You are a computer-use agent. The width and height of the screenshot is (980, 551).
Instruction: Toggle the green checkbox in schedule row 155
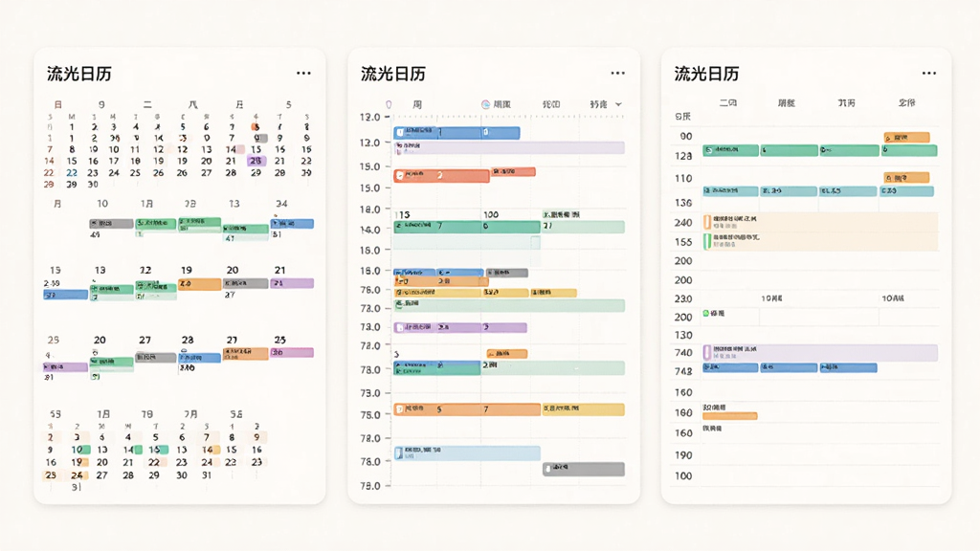pos(707,241)
